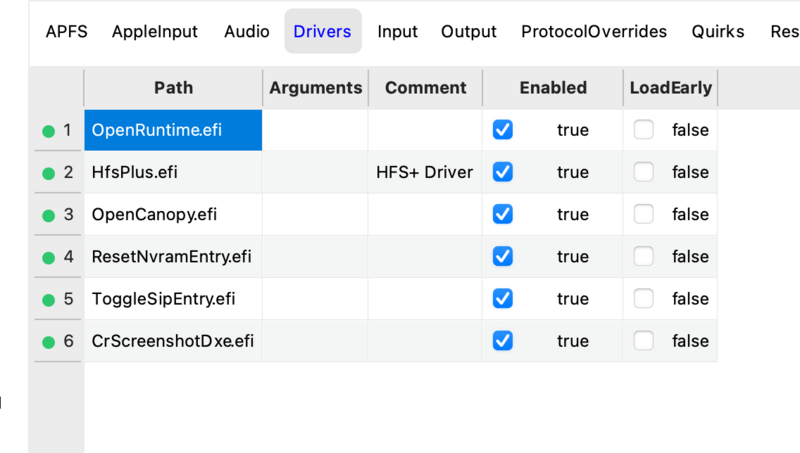Go to the ProtocolOverrides tab
The image size is (800, 453).
point(594,31)
